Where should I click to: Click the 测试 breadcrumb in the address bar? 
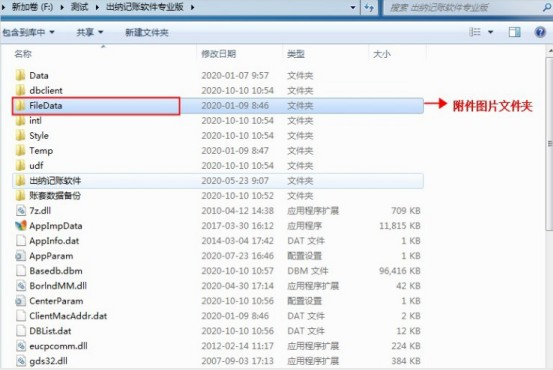coord(79,7)
